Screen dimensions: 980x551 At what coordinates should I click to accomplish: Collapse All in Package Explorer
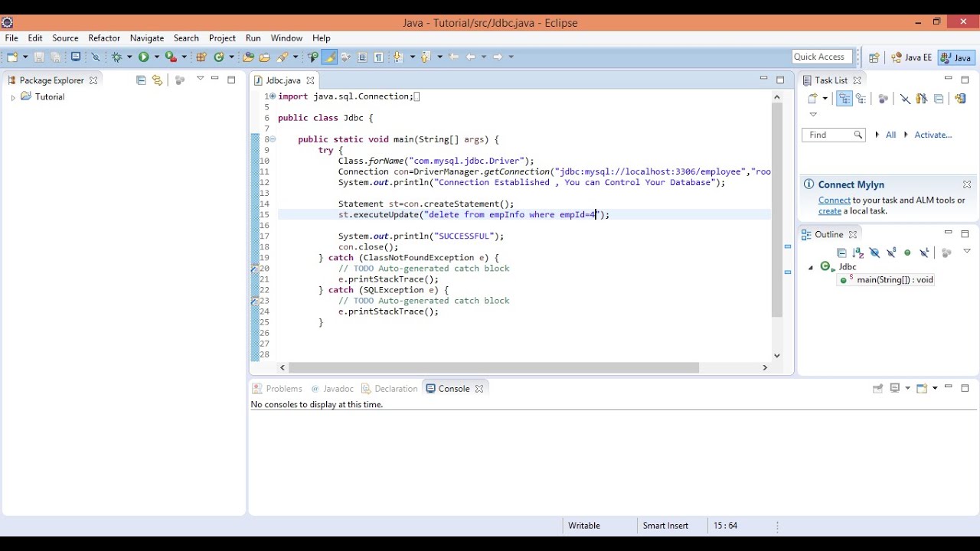(x=141, y=80)
